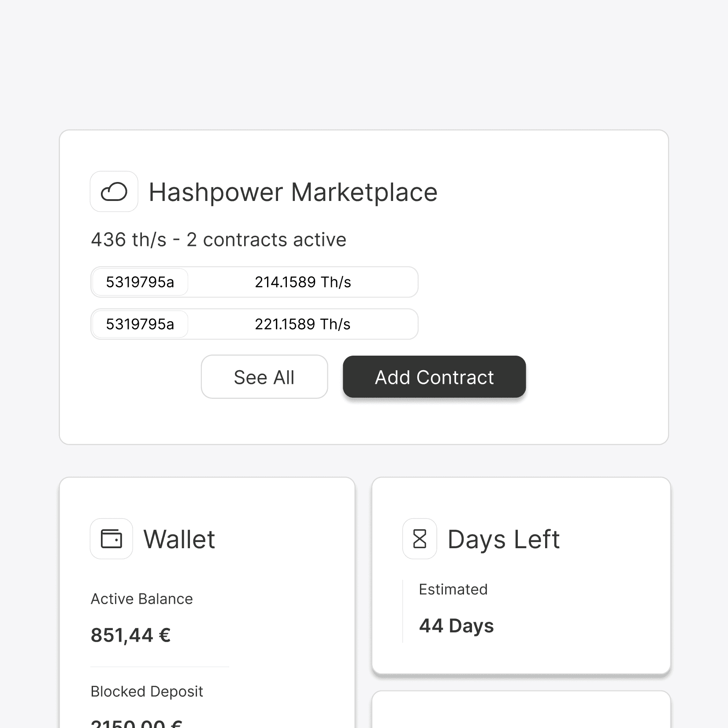Click the Days Left heading

504,539
